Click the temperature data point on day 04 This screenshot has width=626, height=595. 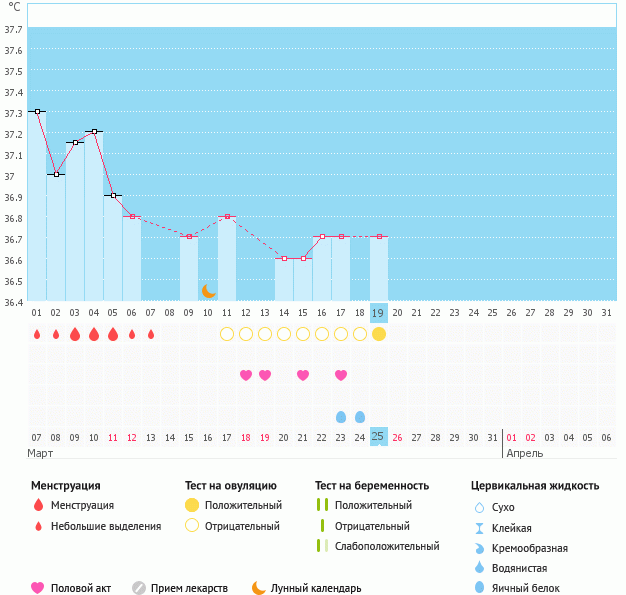point(94,131)
